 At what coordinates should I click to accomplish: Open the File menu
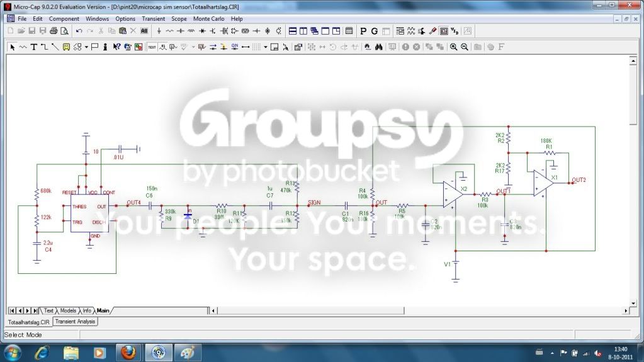point(22,18)
